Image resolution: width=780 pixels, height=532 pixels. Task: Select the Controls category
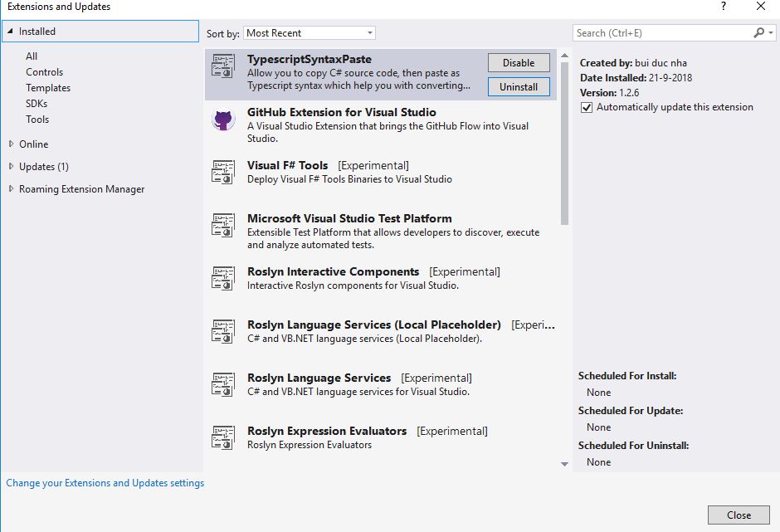click(44, 72)
